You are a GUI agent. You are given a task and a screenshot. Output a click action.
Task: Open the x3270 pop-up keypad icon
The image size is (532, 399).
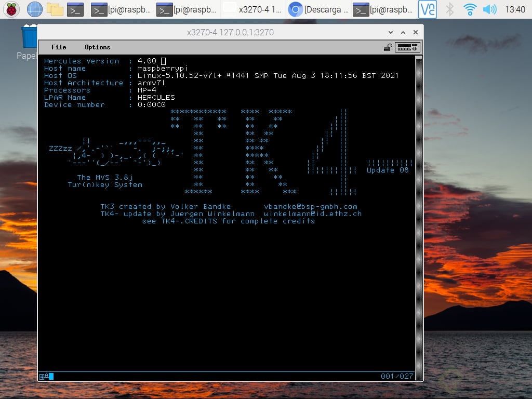[407, 47]
